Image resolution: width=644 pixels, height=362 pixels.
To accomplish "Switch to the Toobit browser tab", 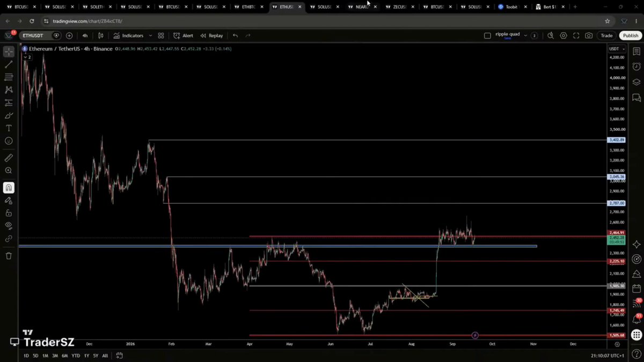I will click(x=511, y=7).
